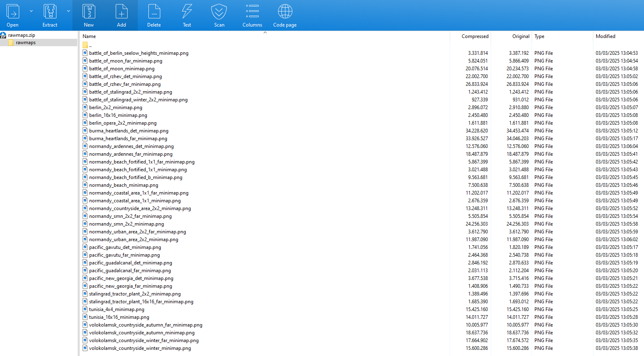Select pacific_gavutu_far_minimap.png

[x=124, y=255]
